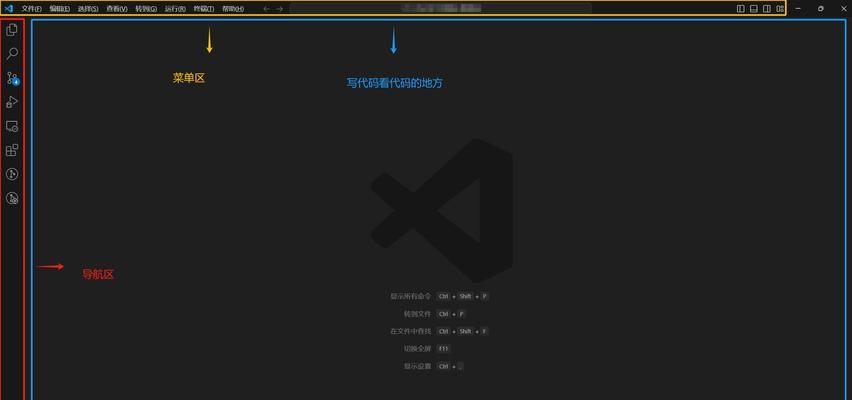
Task: Open the 运行(R) menu
Action: (175, 9)
